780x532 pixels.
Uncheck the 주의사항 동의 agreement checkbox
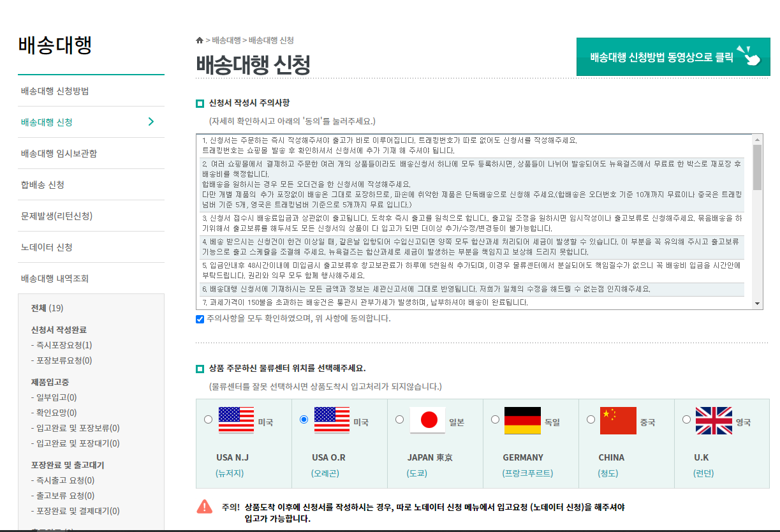tap(200, 319)
